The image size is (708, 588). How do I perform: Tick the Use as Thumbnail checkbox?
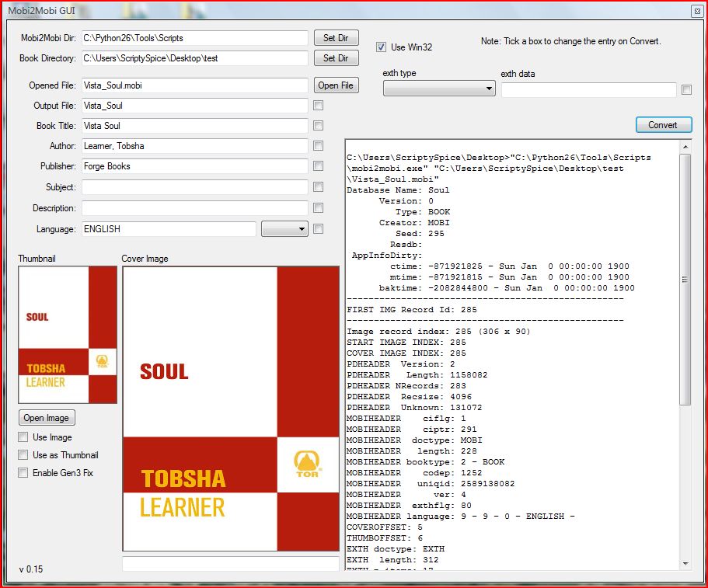point(23,455)
